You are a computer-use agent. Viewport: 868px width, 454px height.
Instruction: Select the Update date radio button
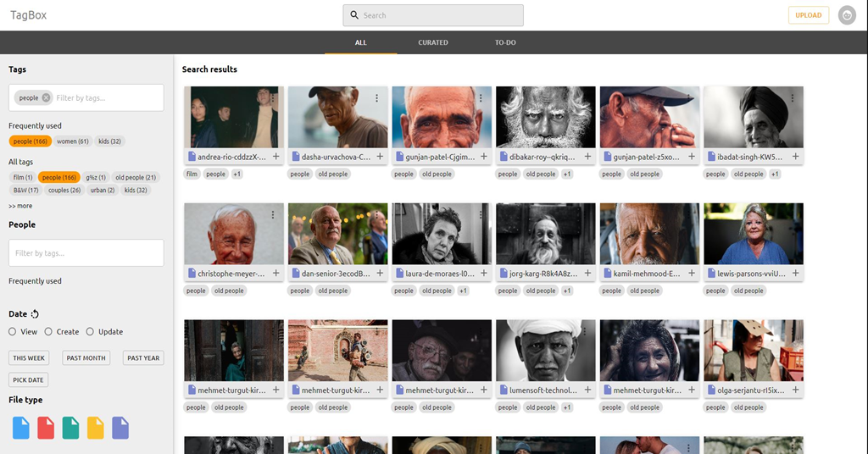coord(90,332)
